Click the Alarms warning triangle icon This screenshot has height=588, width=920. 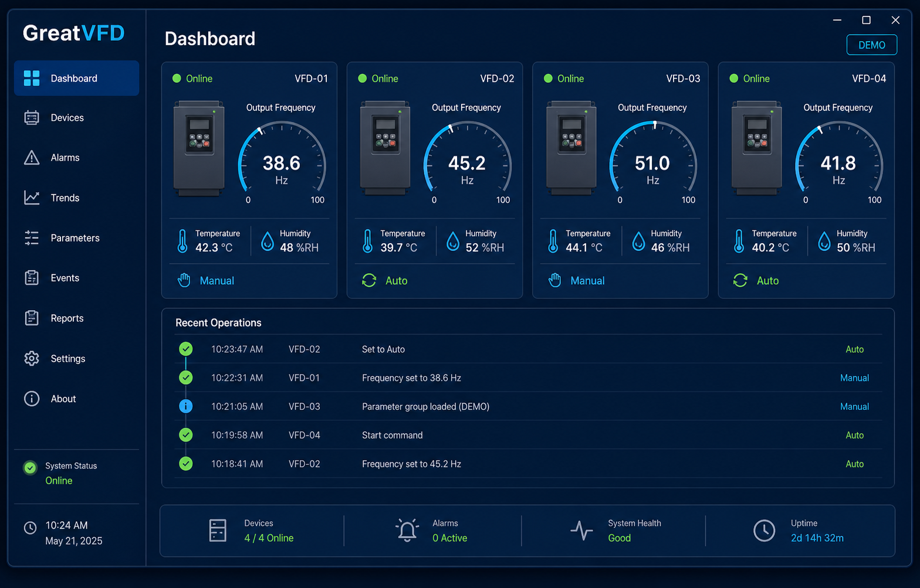[32, 158]
